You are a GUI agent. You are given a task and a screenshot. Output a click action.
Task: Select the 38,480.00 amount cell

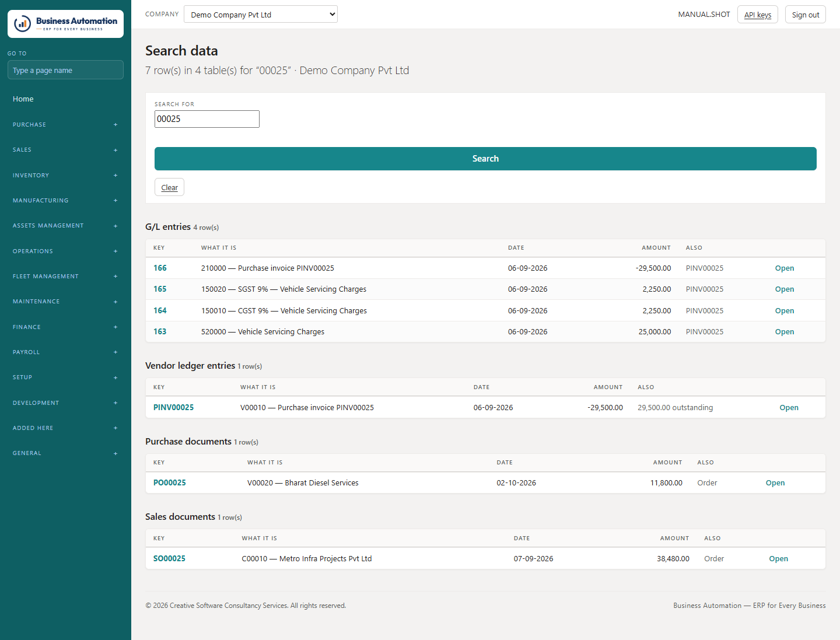(673, 558)
